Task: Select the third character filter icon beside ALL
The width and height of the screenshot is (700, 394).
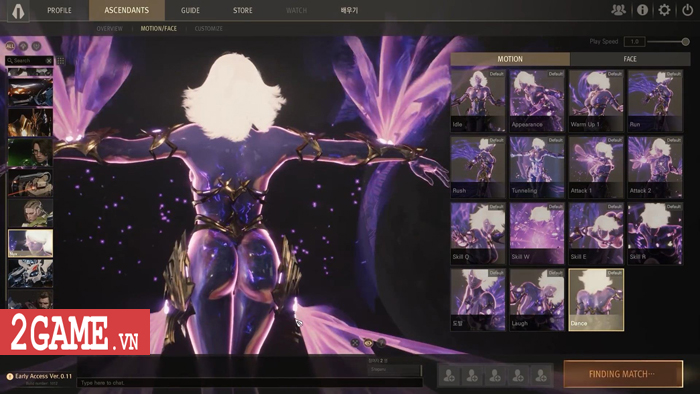Action: point(36,46)
